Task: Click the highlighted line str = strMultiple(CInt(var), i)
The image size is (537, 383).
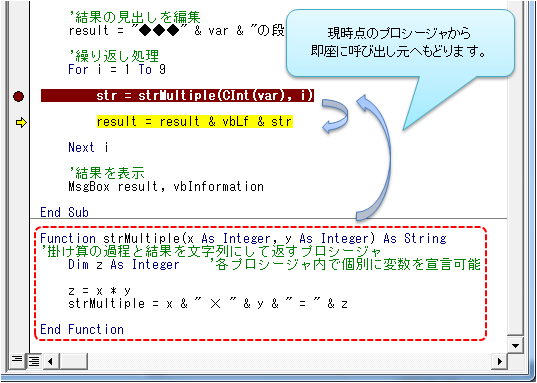Action: (x=177, y=96)
